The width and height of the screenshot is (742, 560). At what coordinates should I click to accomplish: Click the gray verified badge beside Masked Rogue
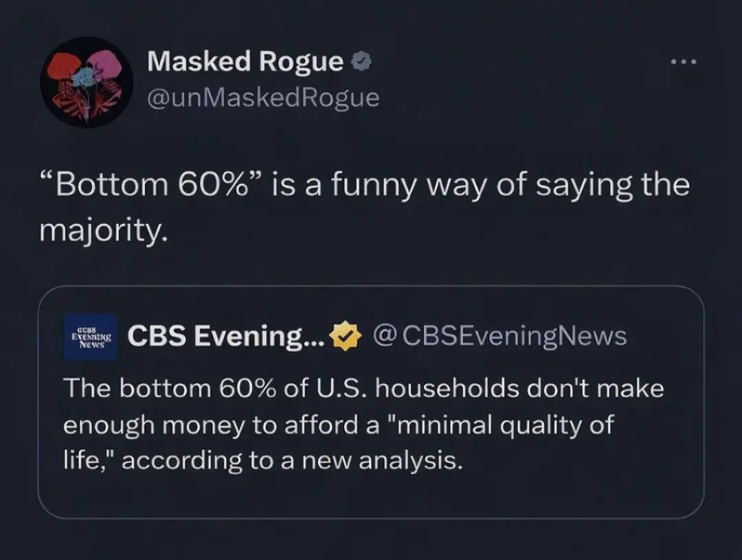click(x=362, y=63)
